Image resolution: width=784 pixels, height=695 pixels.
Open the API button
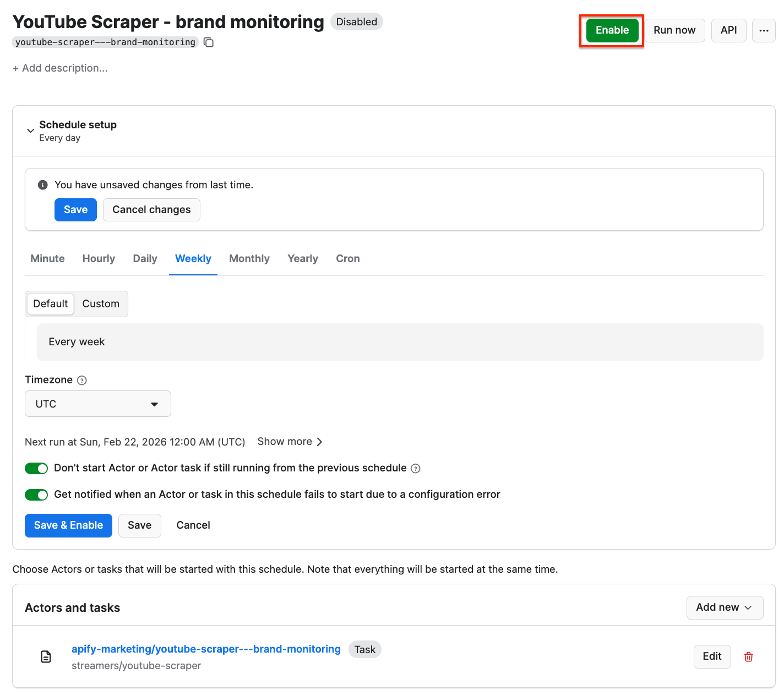click(728, 30)
